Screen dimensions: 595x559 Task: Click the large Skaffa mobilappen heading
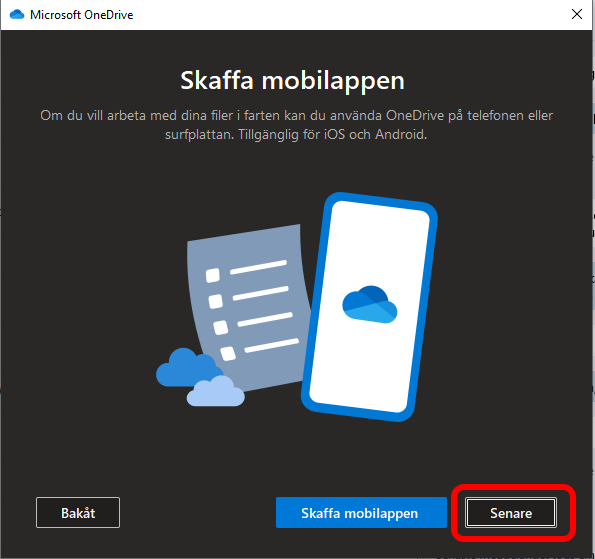pos(292,80)
